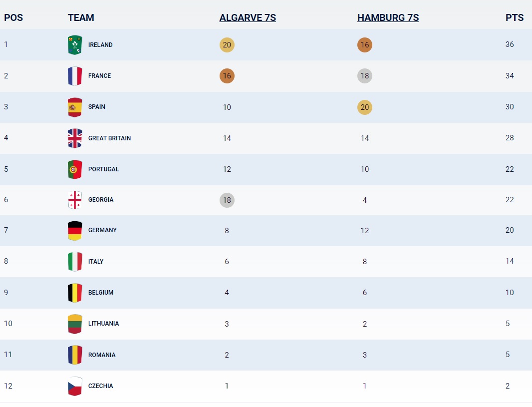Click France's bronze 16 Algarve badge
This screenshot has width=532, height=407.
[227, 76]
